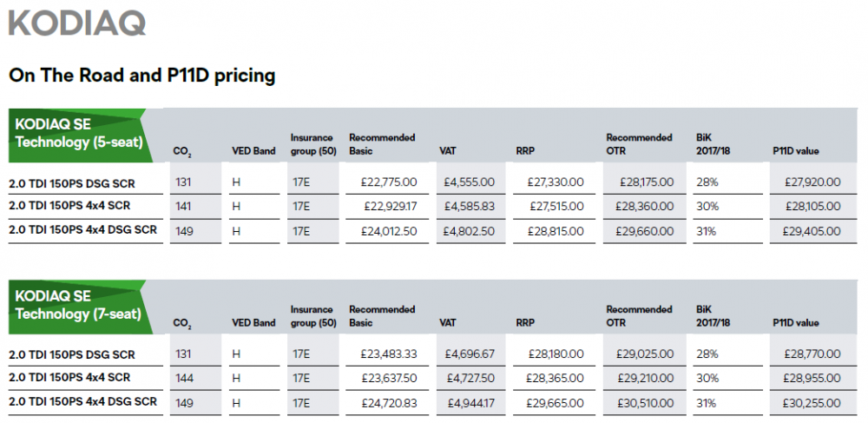Select the £30,255.00 P11D value cell
868x423 pixels.
[812, 403]
